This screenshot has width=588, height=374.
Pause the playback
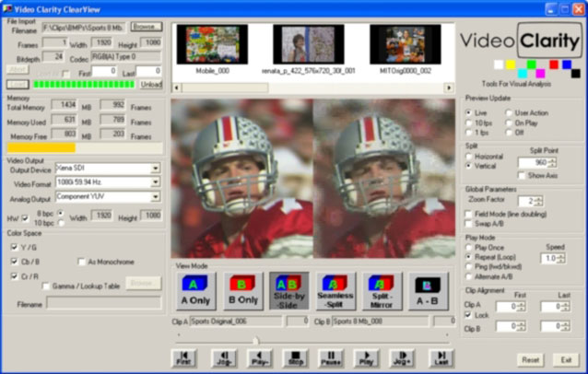[x=331, y=358]
